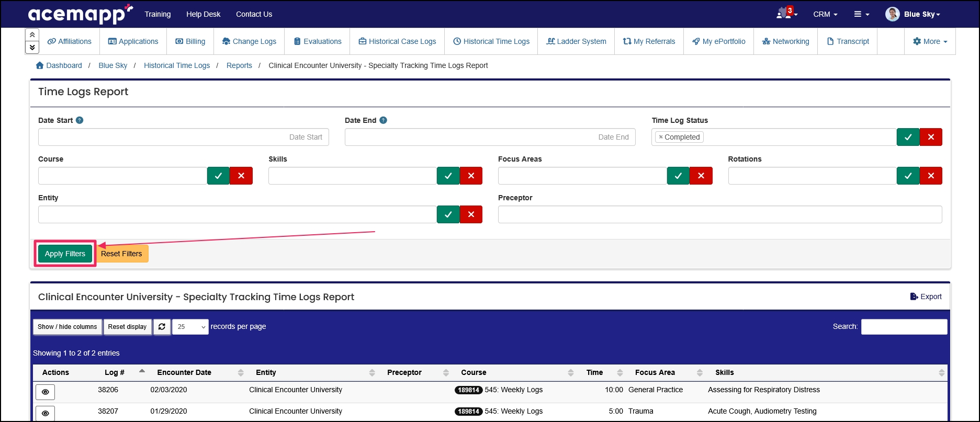Expand the nav using double-down chevron
The width and height of the screenshot is (980, 422).
(32, 47)
